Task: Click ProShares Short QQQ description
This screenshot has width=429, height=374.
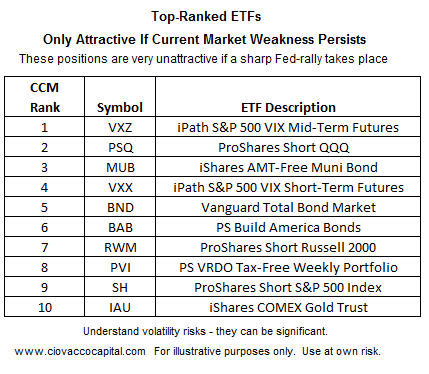Action: click(x=284, y=147)
